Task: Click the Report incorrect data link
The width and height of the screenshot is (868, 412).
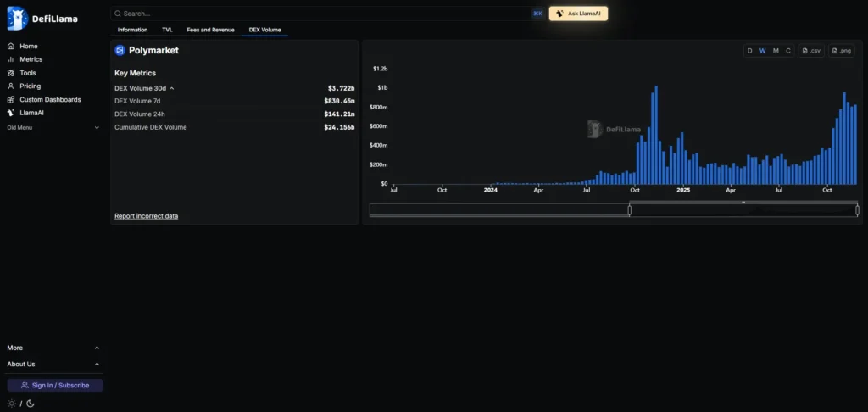Action: click(x=146, y=216)
